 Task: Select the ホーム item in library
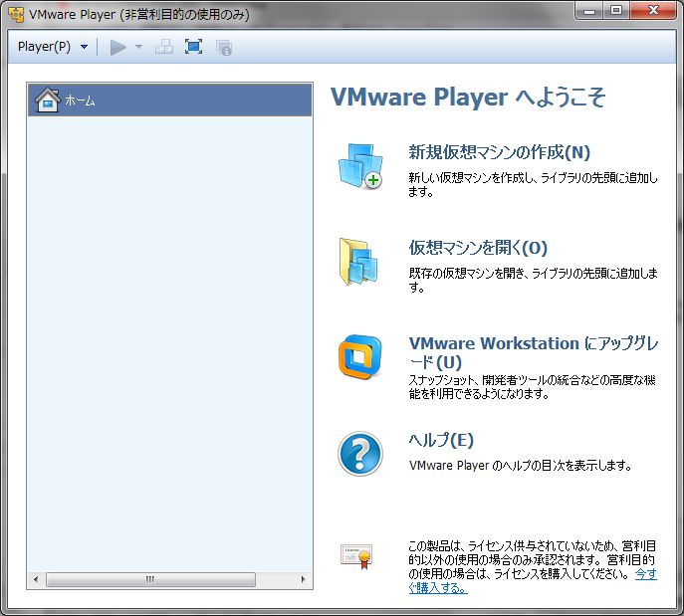pos(169,100)
